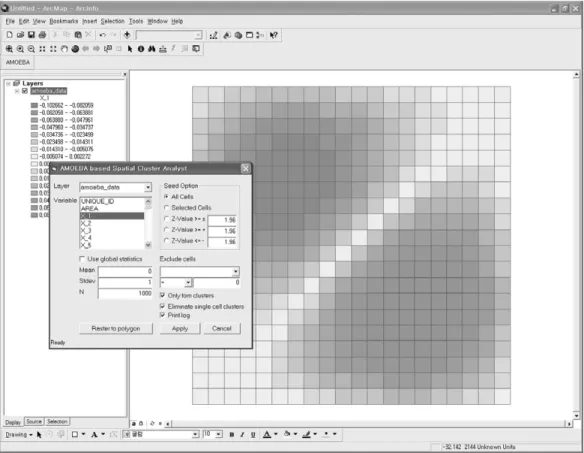Open the Layer amoeba_data dropdown
This screenshot has height=453, width=584.
tap(148, 187)
